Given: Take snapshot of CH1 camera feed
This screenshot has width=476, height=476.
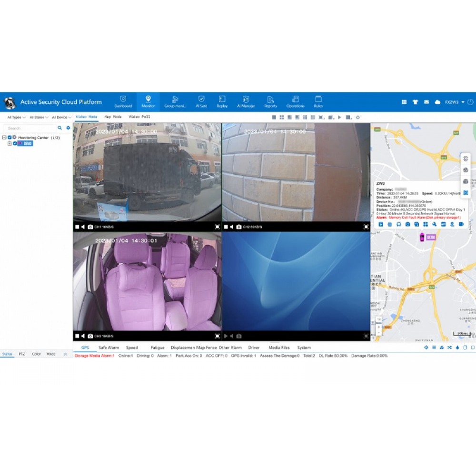Looking at the screenshot, I should click(x=90, y=227).
